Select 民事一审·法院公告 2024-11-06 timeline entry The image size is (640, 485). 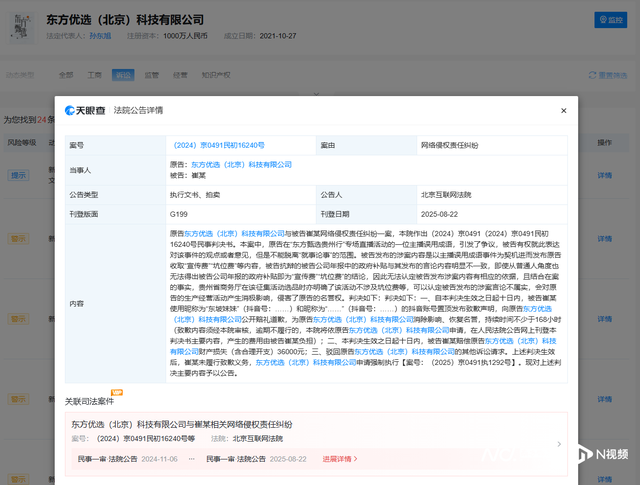click(x=128, y=459)
